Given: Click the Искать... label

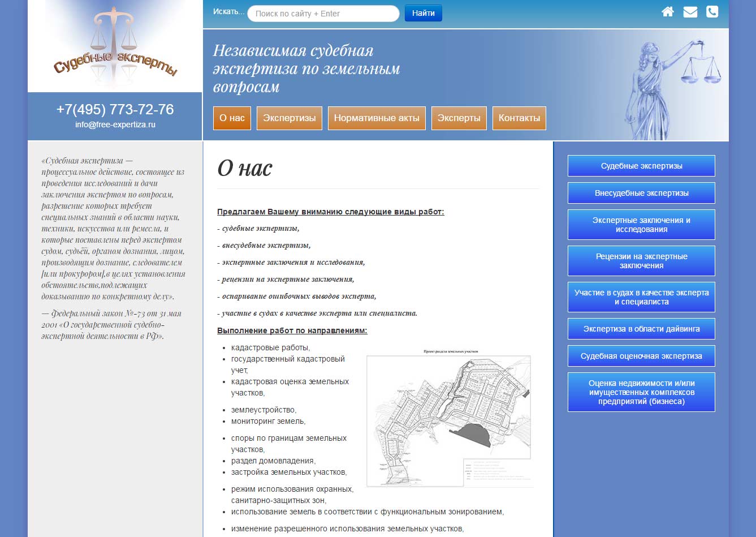Looking at the screenshot, I should [228, 11].
